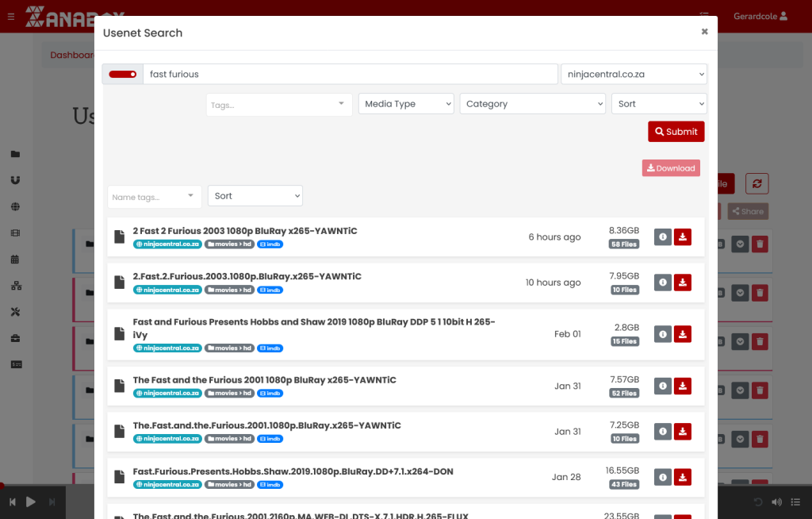Click imdb tag of 2 Fast 2 Furious 2003 1080p BluRay
Viewport: 812px width, 519px height.
pyautogui.click(x=270, y=244)
